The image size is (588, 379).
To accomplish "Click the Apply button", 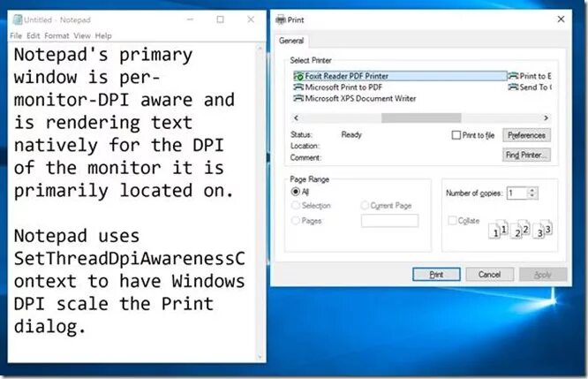I will coord(543,274).
